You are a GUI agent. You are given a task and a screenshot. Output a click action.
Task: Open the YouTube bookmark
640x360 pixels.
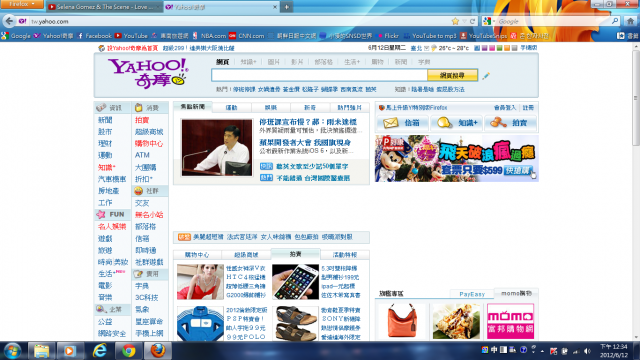(x=131, y=36)
